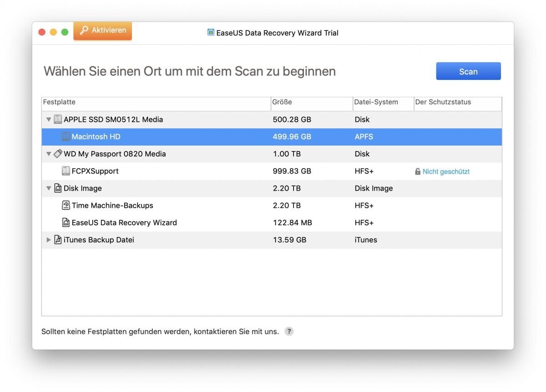The height and width of the screenshot is (392, 546).
Task: Open the question mark help icon
Action: click(289, 332)
